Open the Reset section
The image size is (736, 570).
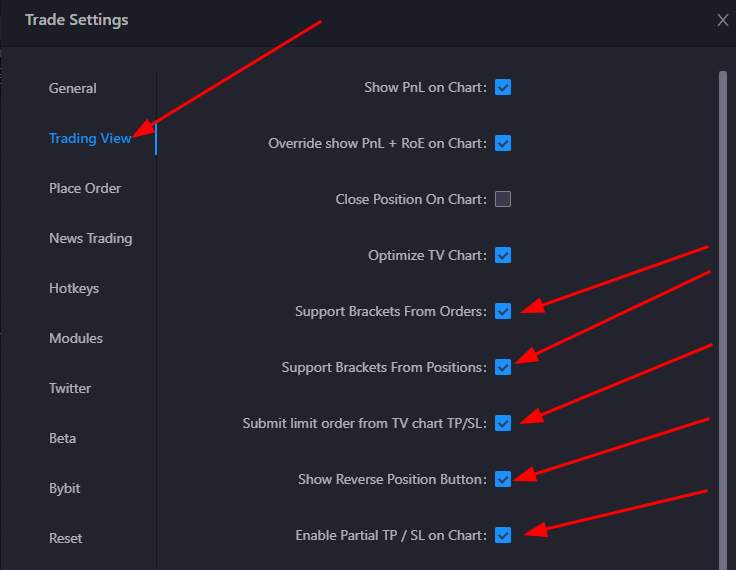(65, 539)
